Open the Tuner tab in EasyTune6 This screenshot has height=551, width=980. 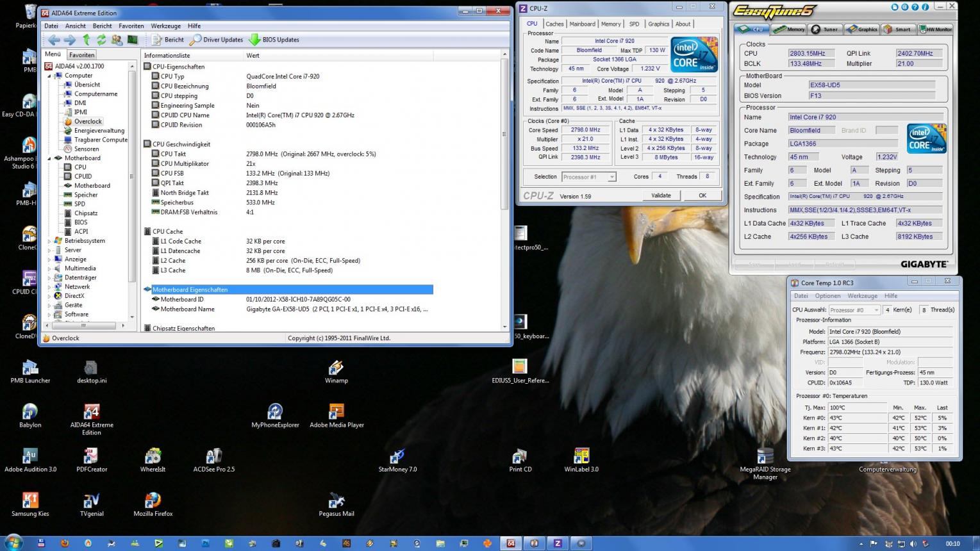825,29
